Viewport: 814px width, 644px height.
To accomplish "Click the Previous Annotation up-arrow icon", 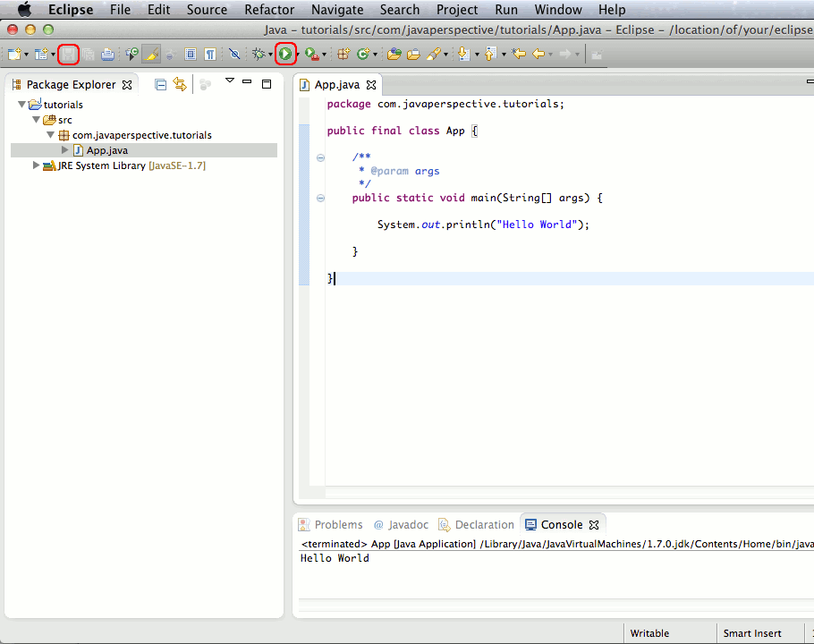I will click(x=490, y=54).
